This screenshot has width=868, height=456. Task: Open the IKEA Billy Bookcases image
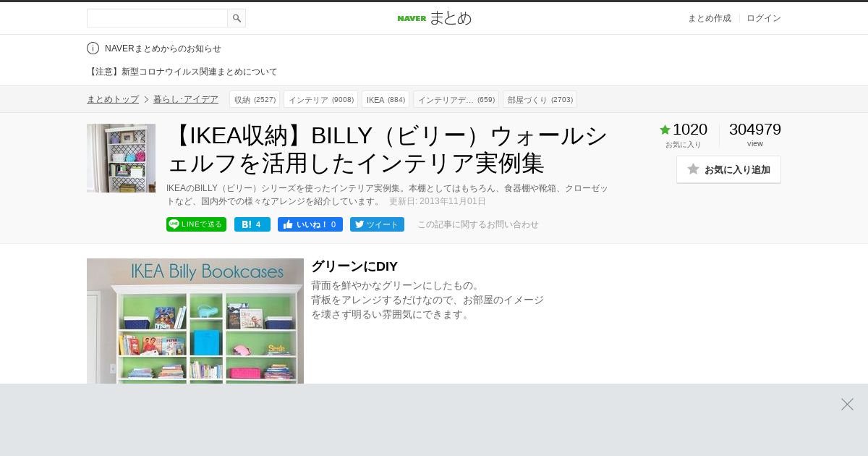pyautogui.click(x=195, y=321)
